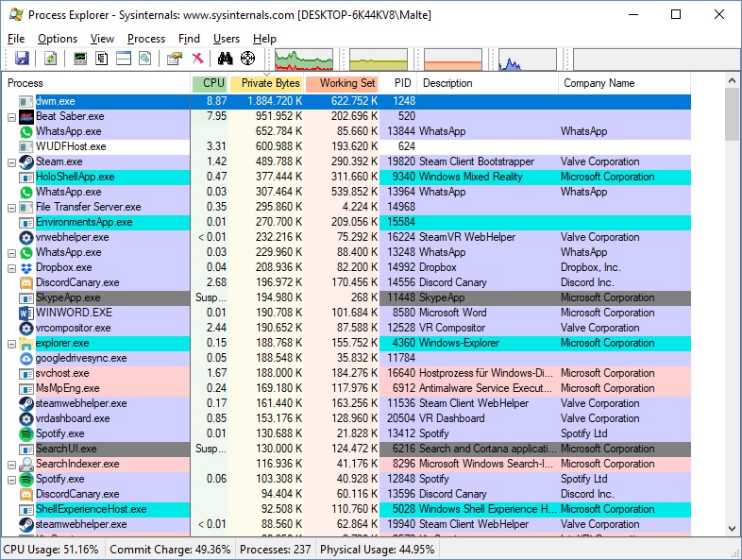Collapse the Spotify.exe node with PID 12848
This screenshot has height=560, width=742.
(x=12, y=480)
